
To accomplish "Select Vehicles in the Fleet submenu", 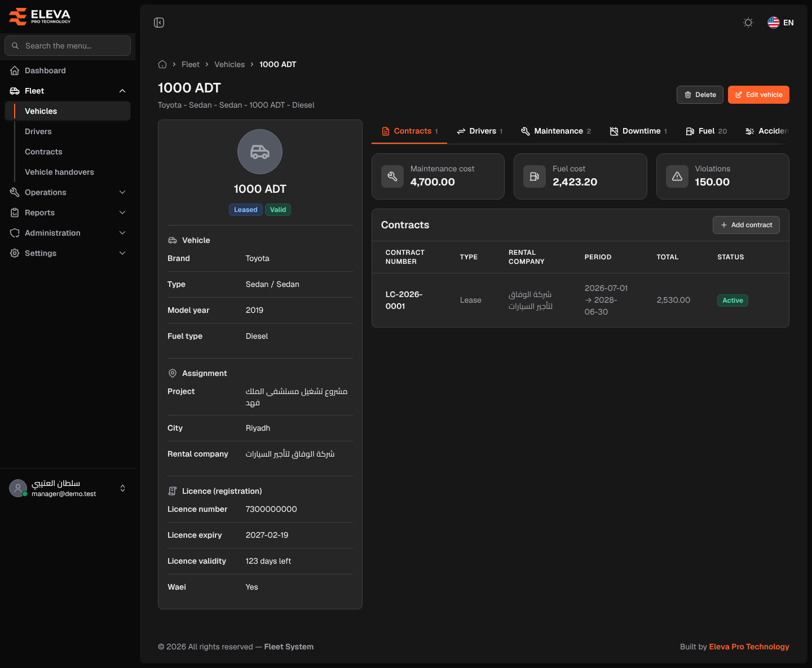I will point(68,111).
